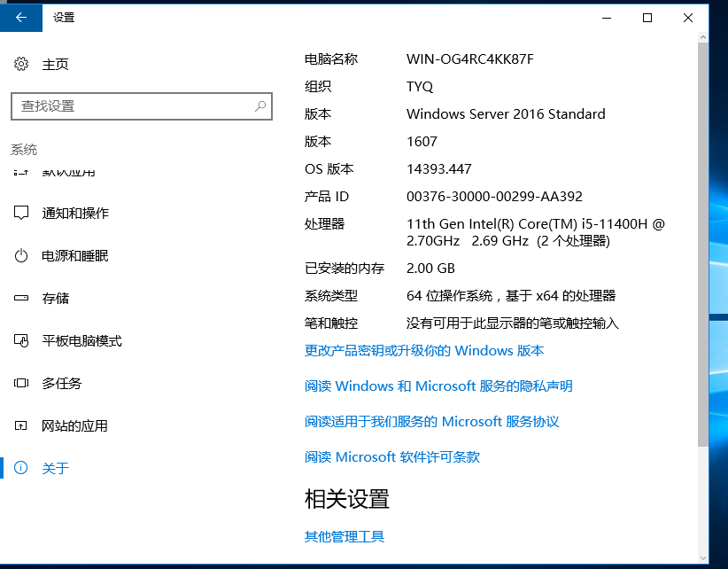
Task: Click product ID 00376-30000-00299-AA392
Action: [494, 197]
